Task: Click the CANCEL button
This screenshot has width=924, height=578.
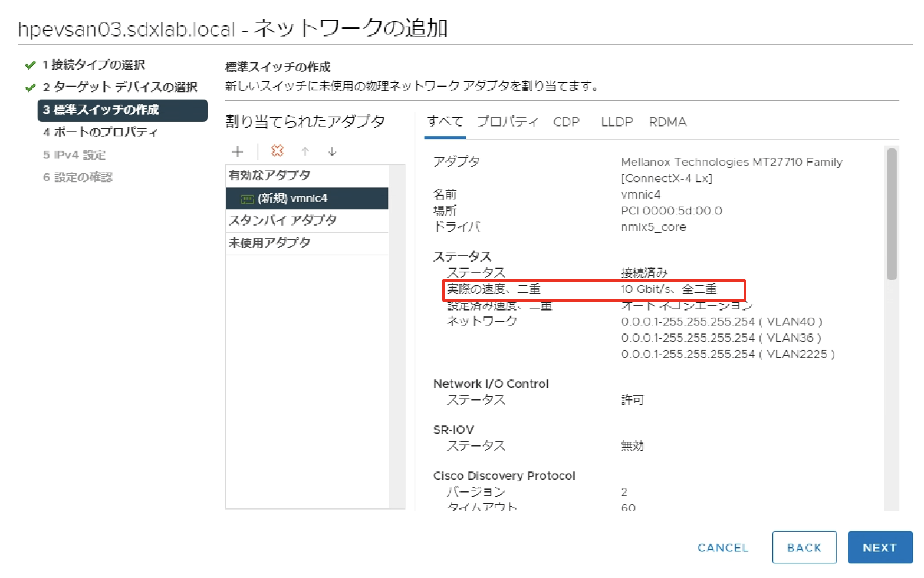Action: tap(723, 548)
